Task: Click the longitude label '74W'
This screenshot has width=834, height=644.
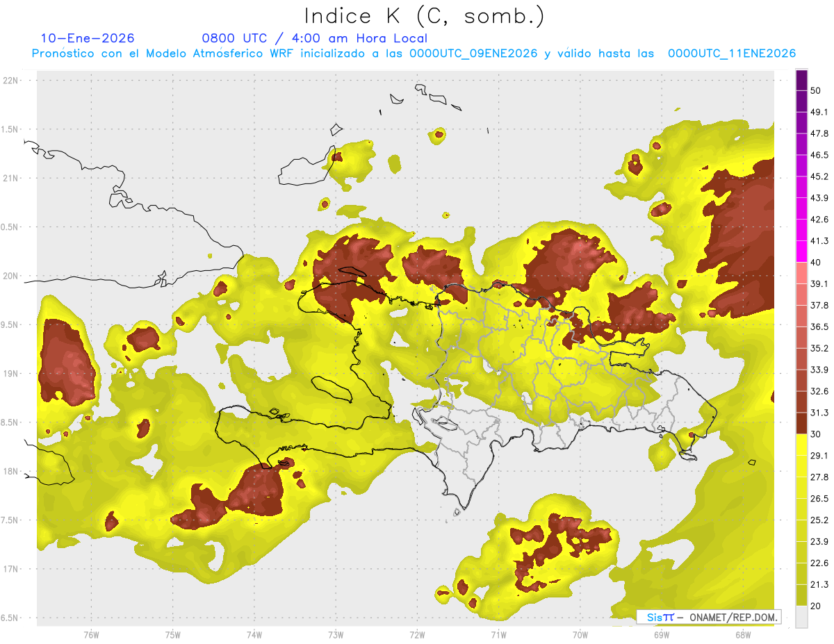Action: point(254,635)
